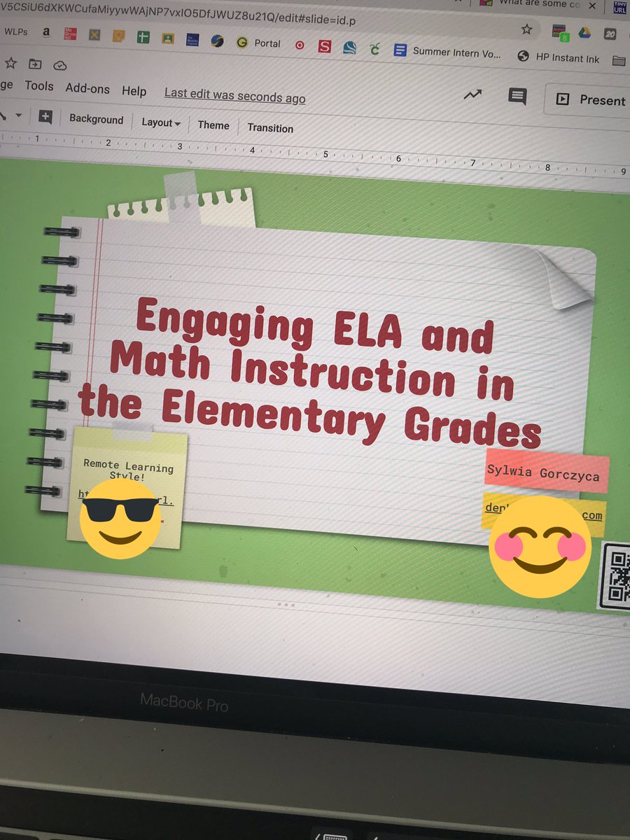
Task: Move the presentation via the folder icon
Action: click(34, 64)
